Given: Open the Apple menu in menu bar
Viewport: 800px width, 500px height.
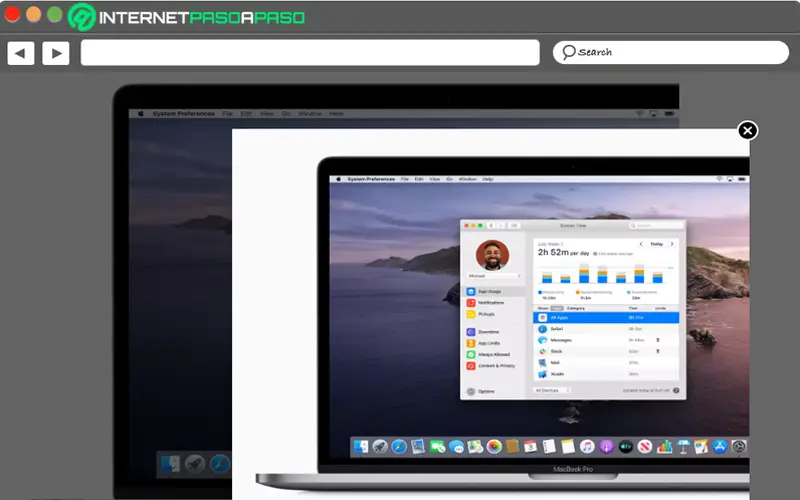Looking at the screenshot, I should point(338,179).
